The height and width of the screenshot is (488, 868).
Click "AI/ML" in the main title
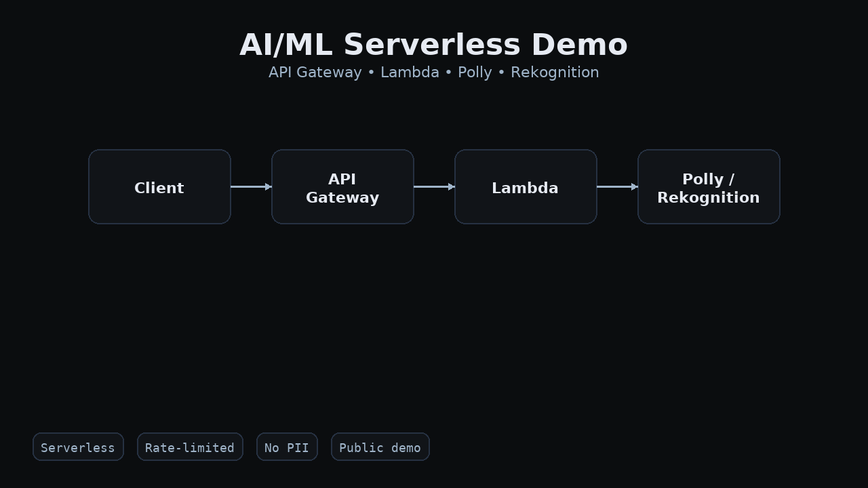click(x=285, y=45)
